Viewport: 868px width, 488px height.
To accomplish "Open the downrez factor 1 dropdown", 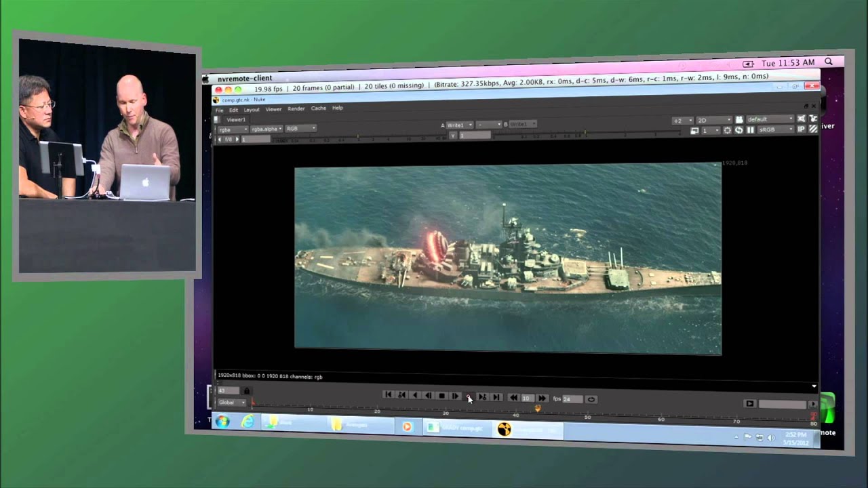I will pyautogui.click(x=711, y=129).
